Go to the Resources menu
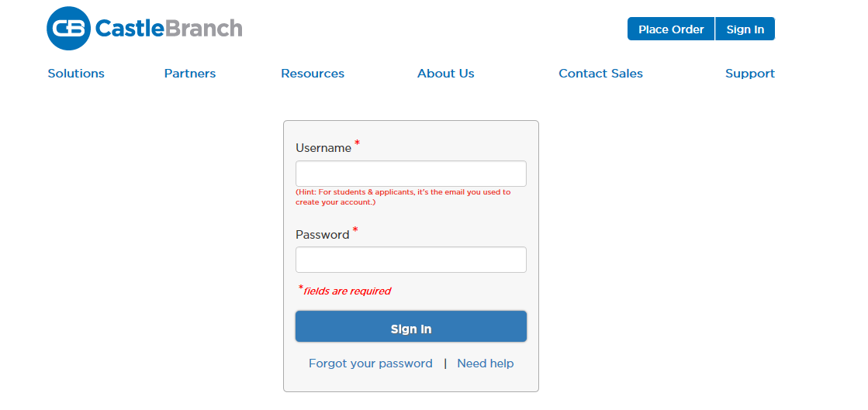This screenshot has width=868, height=410. (313, 74)
